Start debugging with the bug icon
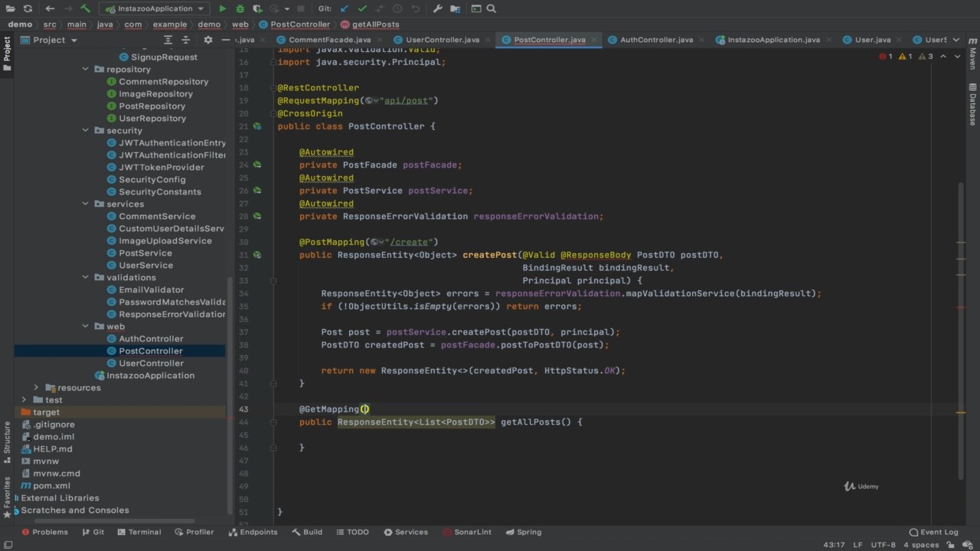 tap(240, 8)
